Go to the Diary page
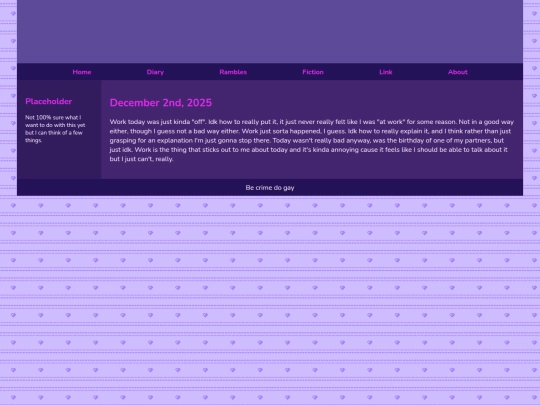The image size is (540, 405). tap(155, 72)
